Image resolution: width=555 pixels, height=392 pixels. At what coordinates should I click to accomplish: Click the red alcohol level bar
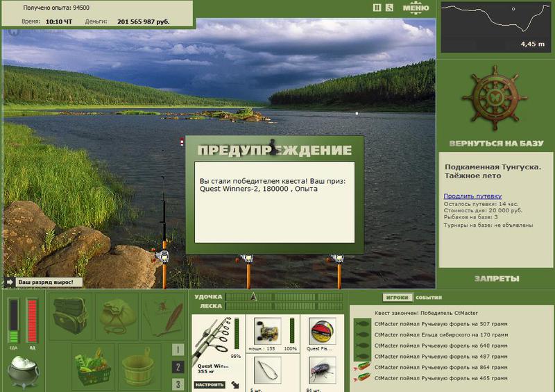click(x=32, y=321)
